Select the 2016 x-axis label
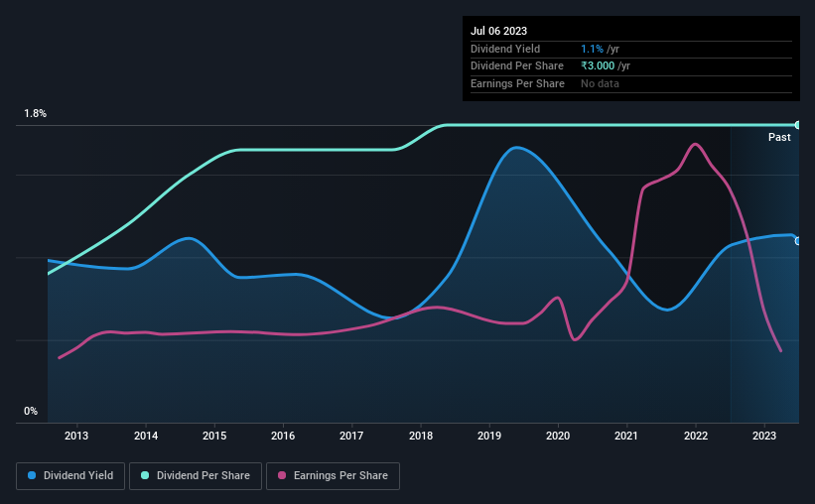Image resolution: width=815 pixels, height=504 pixels. [283, 436]
